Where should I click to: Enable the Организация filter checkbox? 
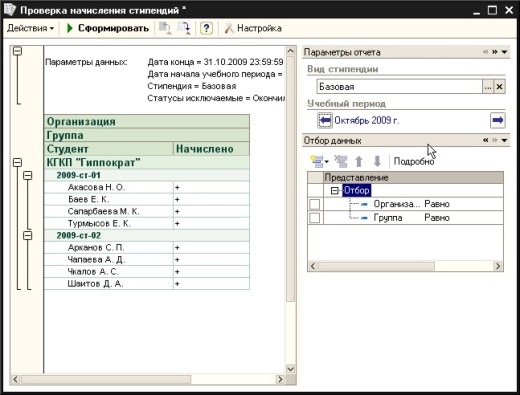(315, 204)
